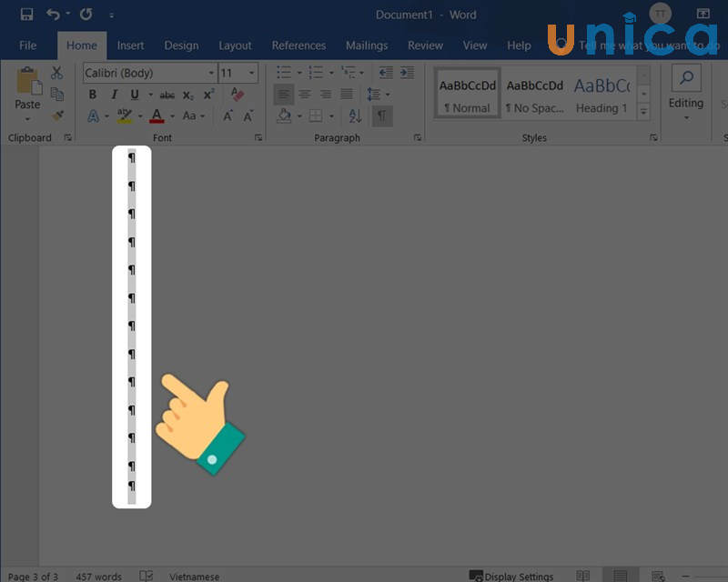Image resolution: width=728 pixels, height=582 pixels.
Task: Align text right
Action: (x=326, y=95)
